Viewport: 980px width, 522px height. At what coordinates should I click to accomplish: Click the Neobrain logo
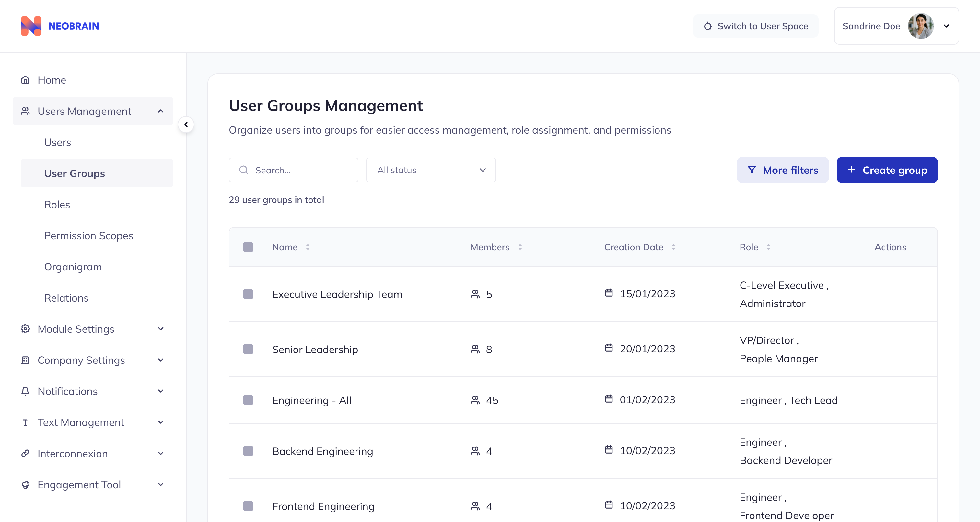(x=60, y=26)
